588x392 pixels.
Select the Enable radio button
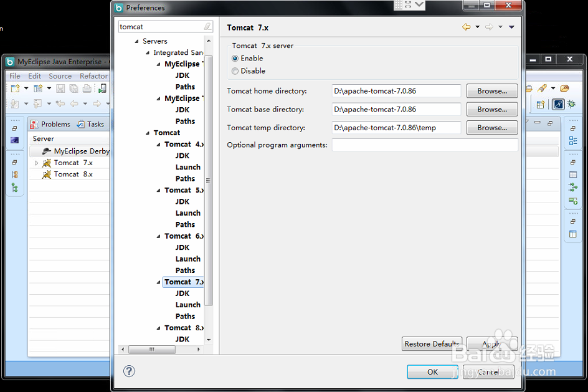click(235, 59)
